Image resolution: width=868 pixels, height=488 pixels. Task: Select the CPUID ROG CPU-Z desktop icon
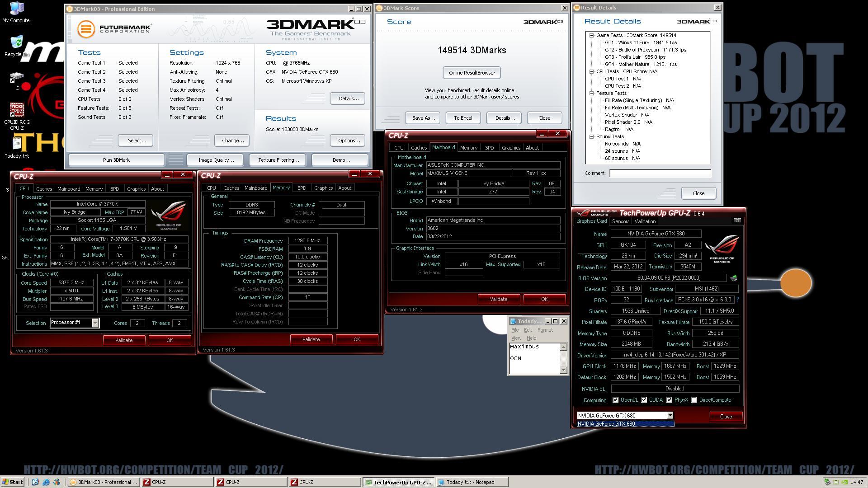(x=17, y=116)
